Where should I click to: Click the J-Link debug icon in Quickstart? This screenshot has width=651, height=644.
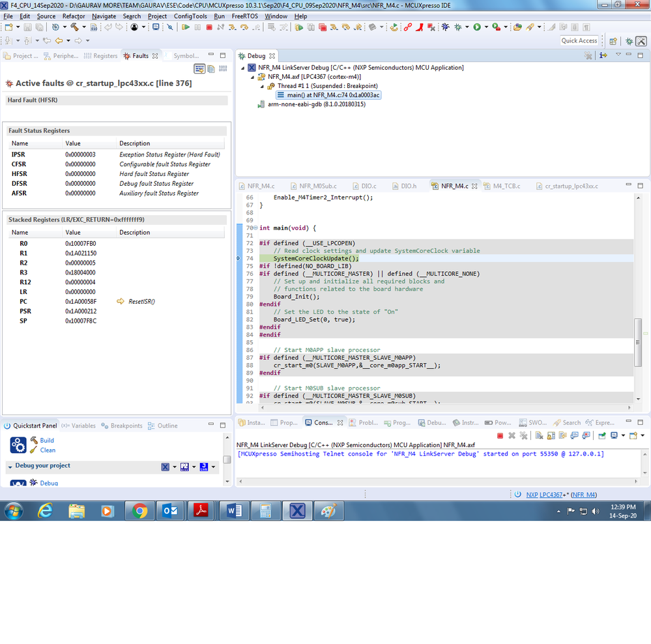(204, 467)
